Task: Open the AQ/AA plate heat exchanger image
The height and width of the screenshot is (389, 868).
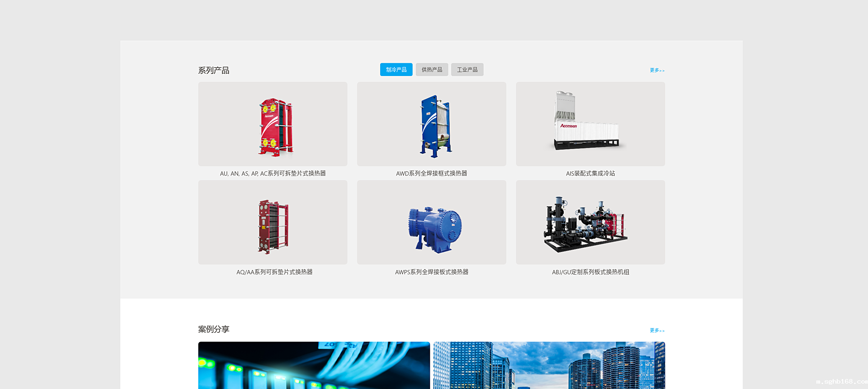Action: click(273, 223)
